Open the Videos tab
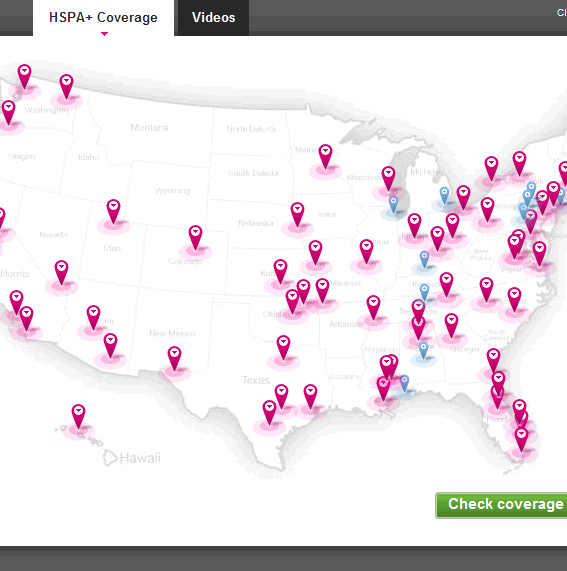The height and width of the screenshot is (571, 567). [x=213, y=18]
